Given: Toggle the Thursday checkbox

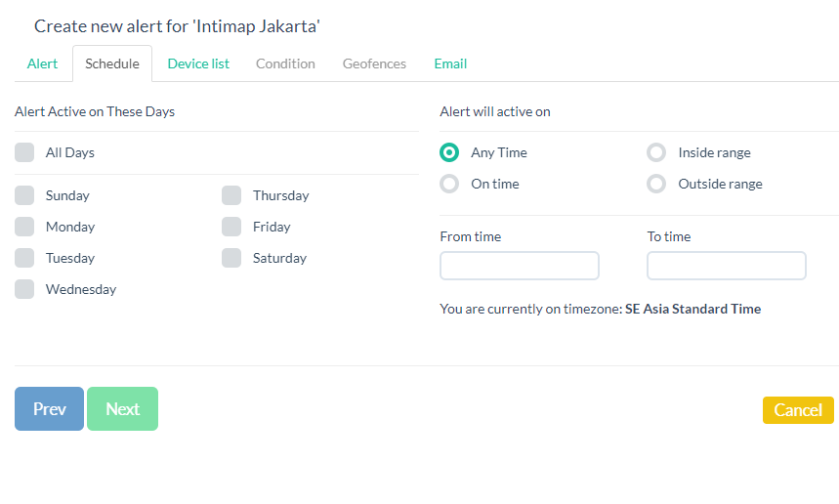Looking at the screenshot, I should [231, 195].
